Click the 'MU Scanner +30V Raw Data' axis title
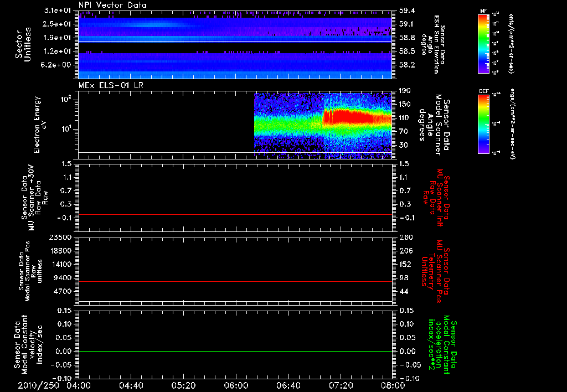567x392 pixels. (x=34, y=199)
